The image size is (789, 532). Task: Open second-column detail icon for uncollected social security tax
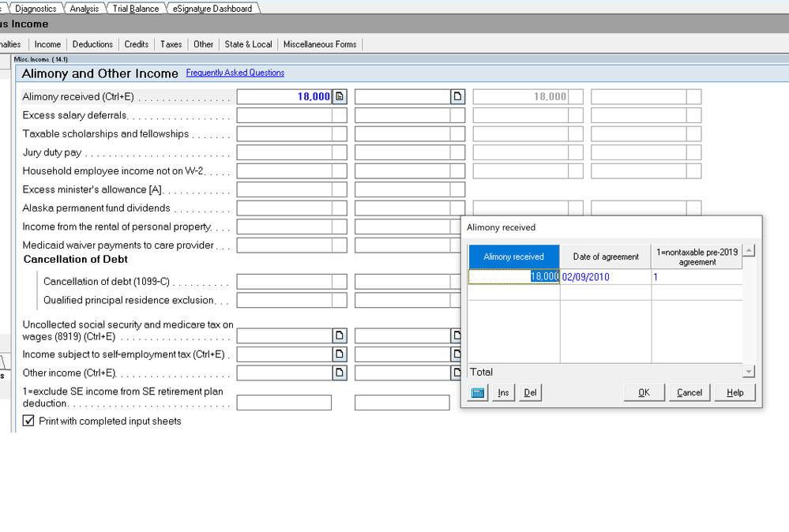click(456, 335)
